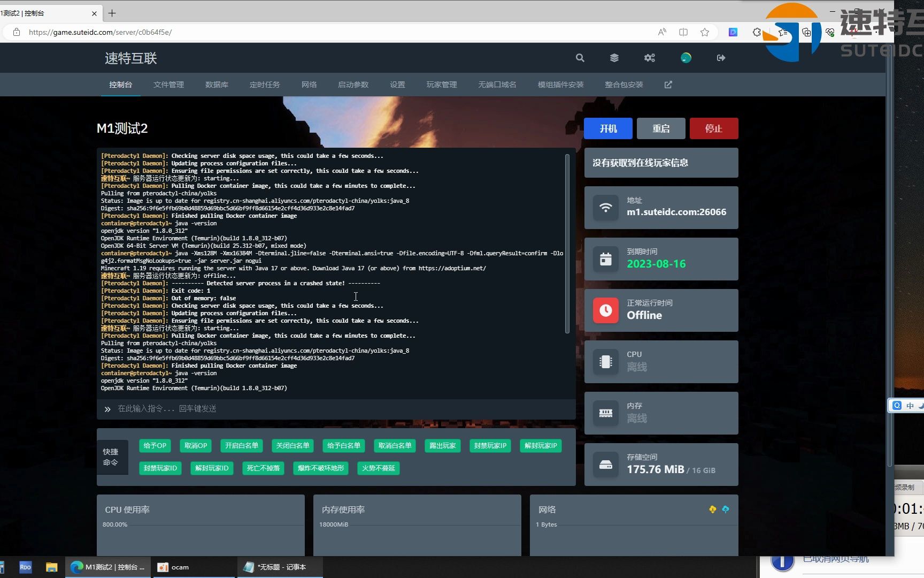Click the 爆炸不破坏地形 quick command
This screenshot has width=924, height=578.
[x=321, y=468]
